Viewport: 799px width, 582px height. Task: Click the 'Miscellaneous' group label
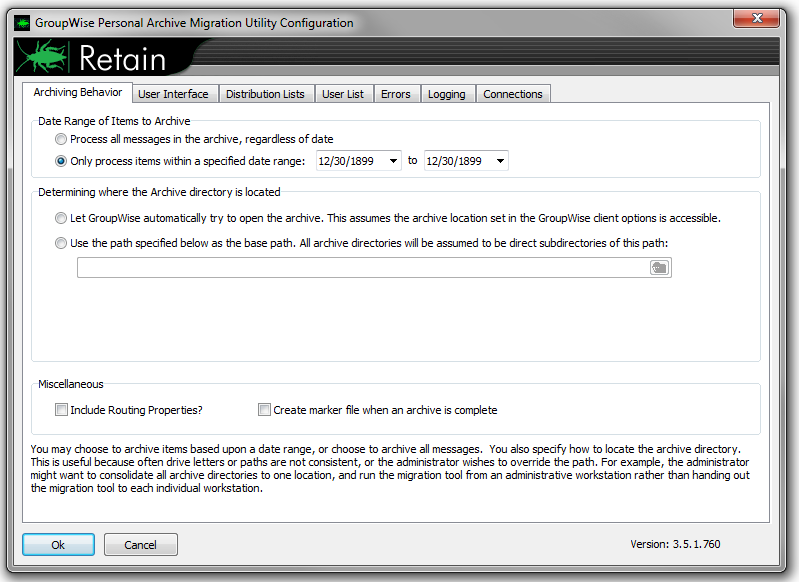[71, 384]
